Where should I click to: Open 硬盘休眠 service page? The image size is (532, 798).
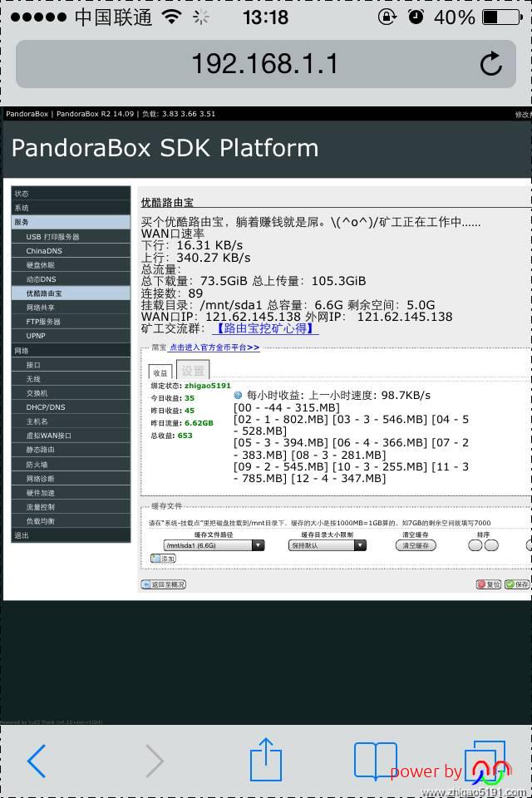tap(71, 265)
